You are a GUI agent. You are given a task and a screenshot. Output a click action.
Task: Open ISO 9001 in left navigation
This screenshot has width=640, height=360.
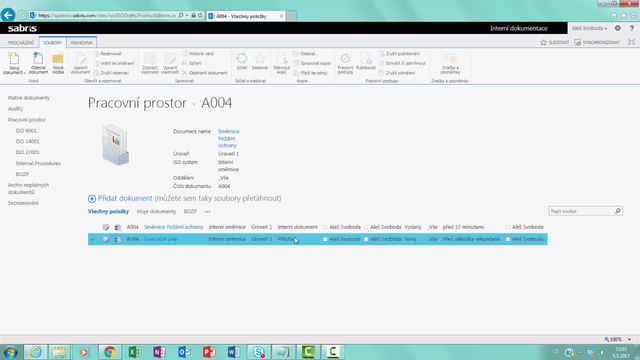pos(26,131)
